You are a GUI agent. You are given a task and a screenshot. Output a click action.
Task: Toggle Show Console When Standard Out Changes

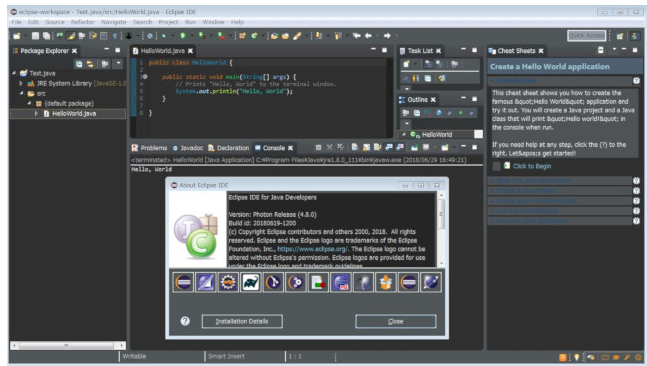coord(389,147)
